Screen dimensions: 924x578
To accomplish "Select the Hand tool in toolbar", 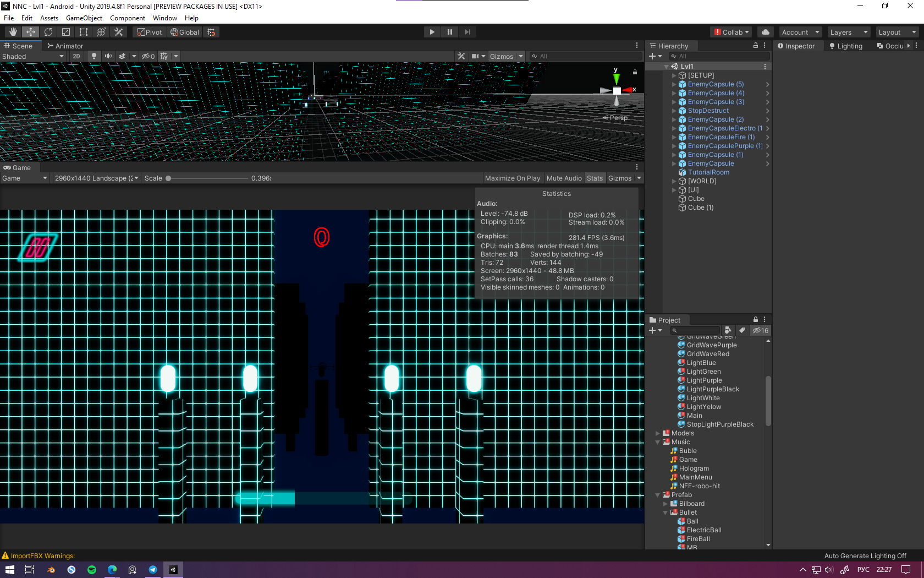I will click(x=13, y=32).
